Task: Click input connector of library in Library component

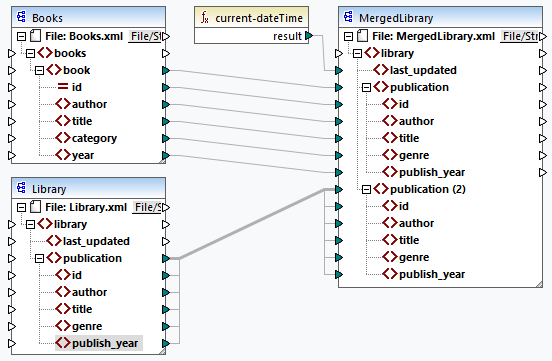Action: tap(12, 225)
